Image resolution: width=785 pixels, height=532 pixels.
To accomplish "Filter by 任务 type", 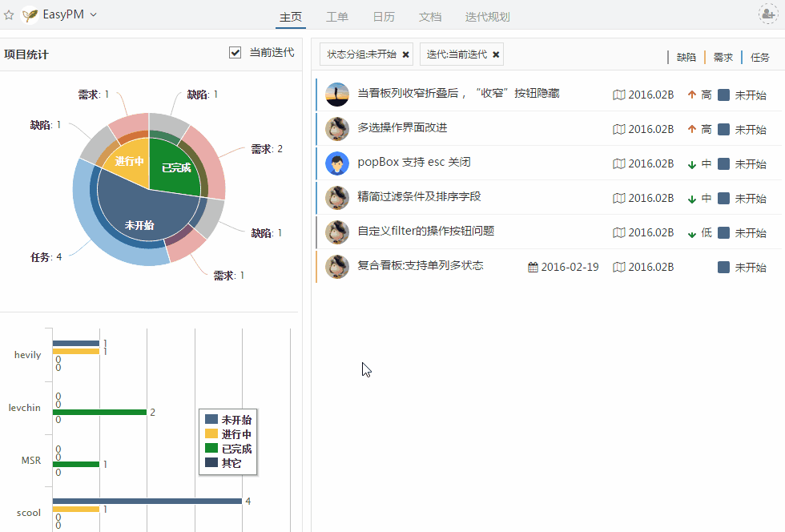I will coord(759,58).
